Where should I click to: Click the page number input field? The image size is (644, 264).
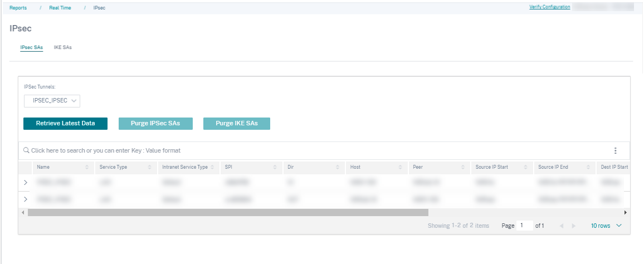click(x=524, y=226)
